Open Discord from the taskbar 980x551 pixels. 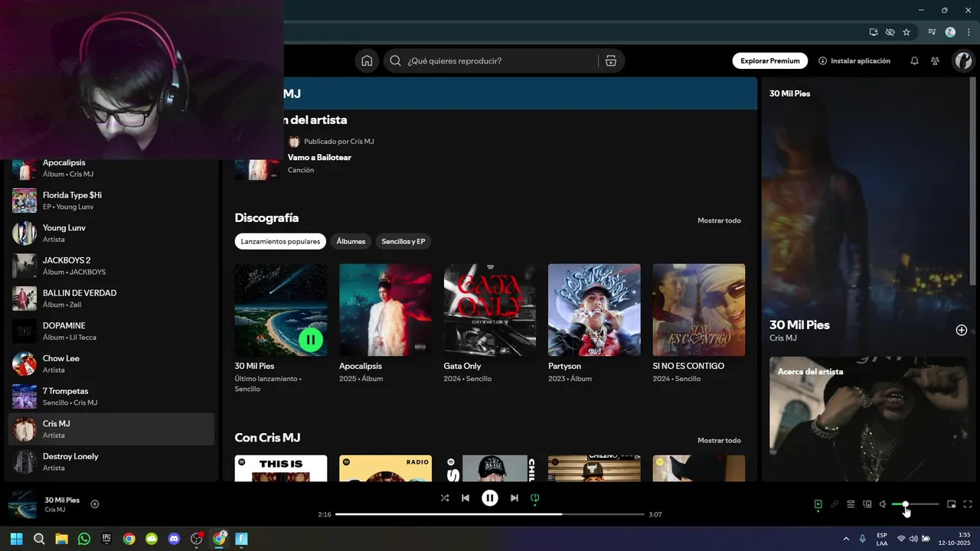click(x=174, y=539)
